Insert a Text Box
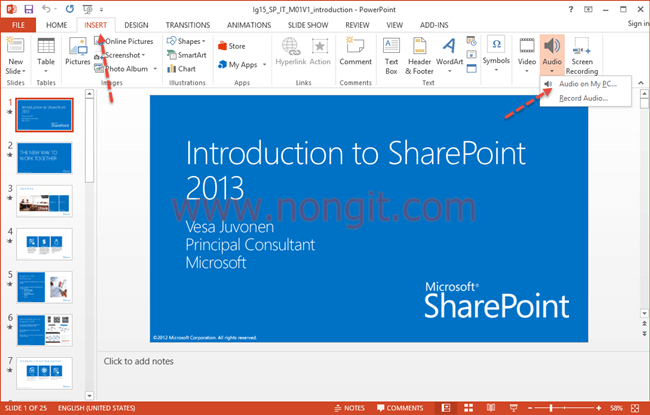650x415 pixels. click(391, 56)
